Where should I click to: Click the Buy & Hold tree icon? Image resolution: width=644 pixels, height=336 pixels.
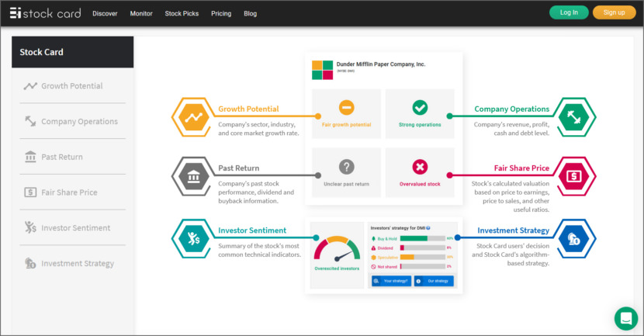(x=373, y=238)
